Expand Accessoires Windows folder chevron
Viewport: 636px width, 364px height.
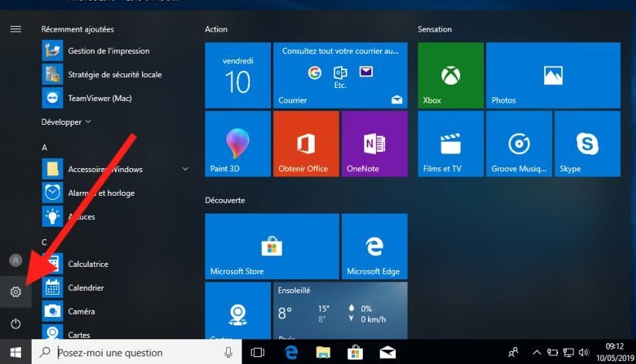point(185,169)
